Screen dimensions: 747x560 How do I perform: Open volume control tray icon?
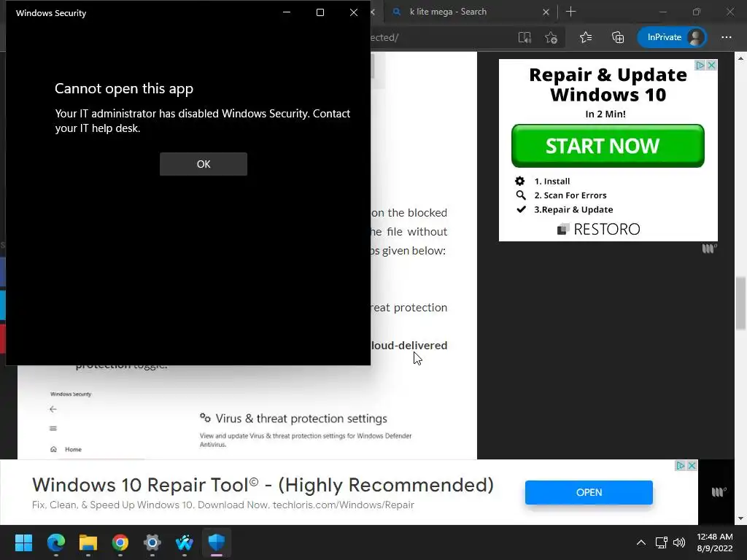click(679, 542)
